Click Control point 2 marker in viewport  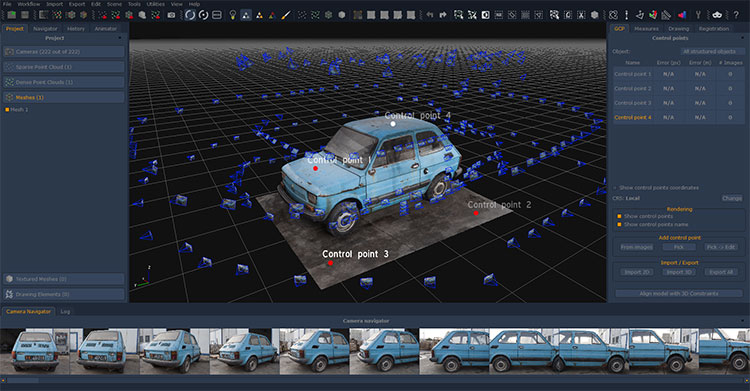click(476, 213)
